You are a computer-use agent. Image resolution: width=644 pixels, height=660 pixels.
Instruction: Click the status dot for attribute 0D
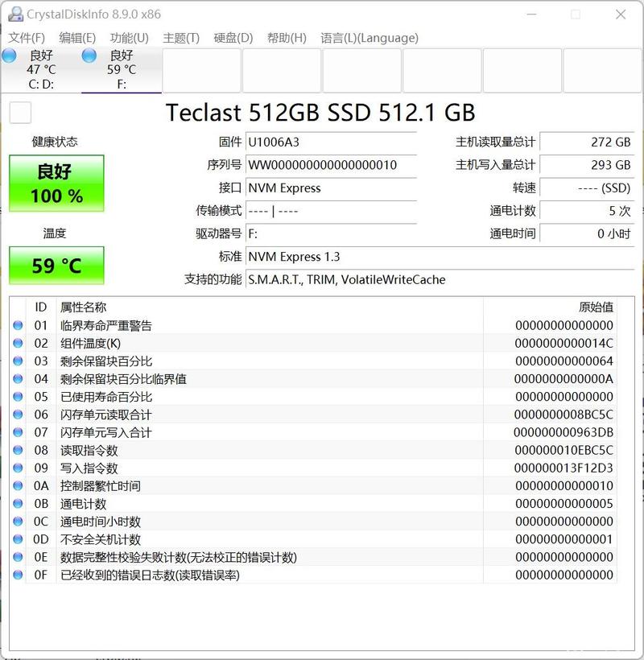18,539
